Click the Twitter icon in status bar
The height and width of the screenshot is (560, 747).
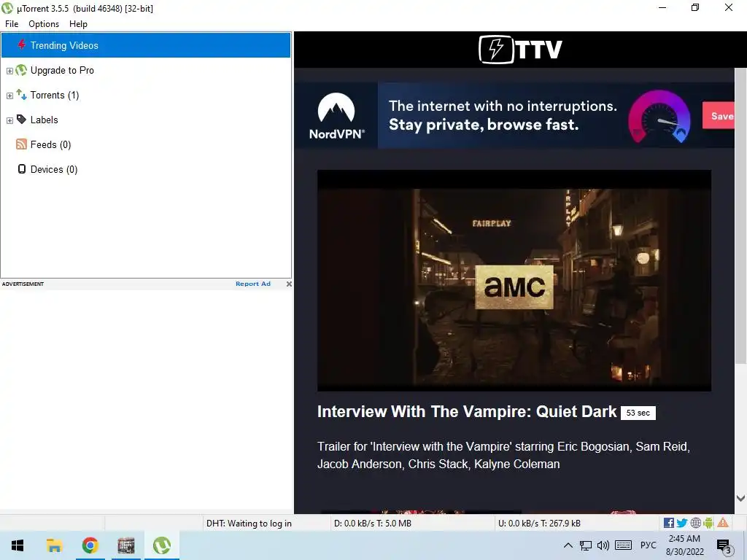682,523
